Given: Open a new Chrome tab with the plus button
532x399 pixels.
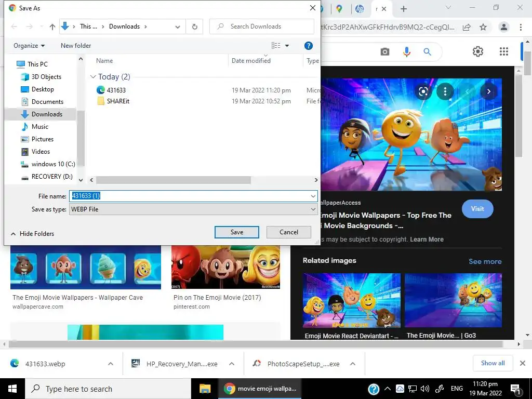Looking at the screenshot, I should pos(403,9).
